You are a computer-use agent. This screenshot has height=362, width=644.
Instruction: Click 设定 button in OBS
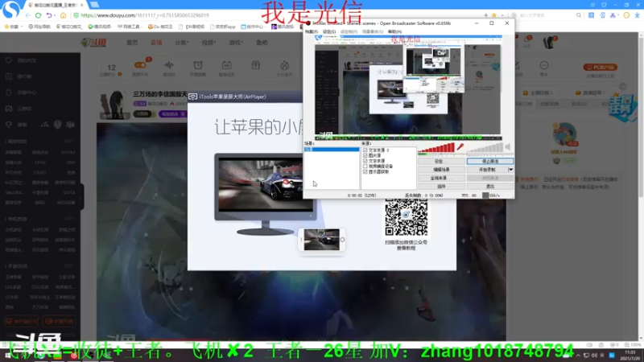click(x=441, y=162)
